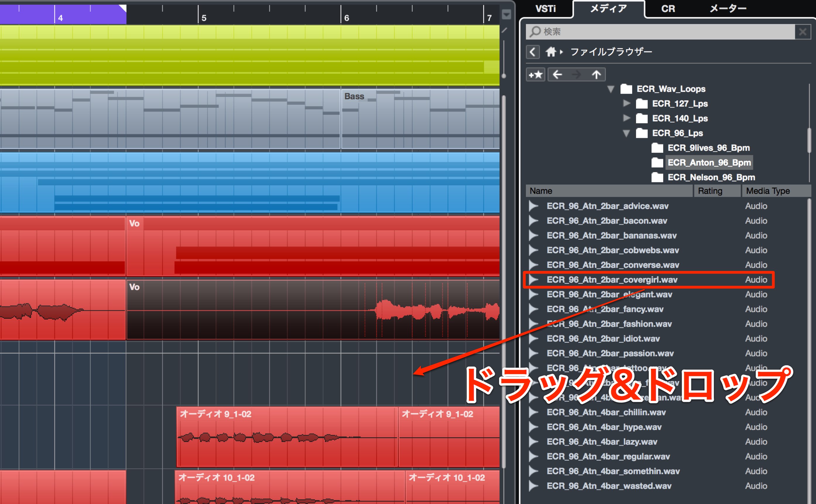This screenshot has width=816, height=504.
Task: Navigate back with the left arrow button
Action: (x=557, y=74)
